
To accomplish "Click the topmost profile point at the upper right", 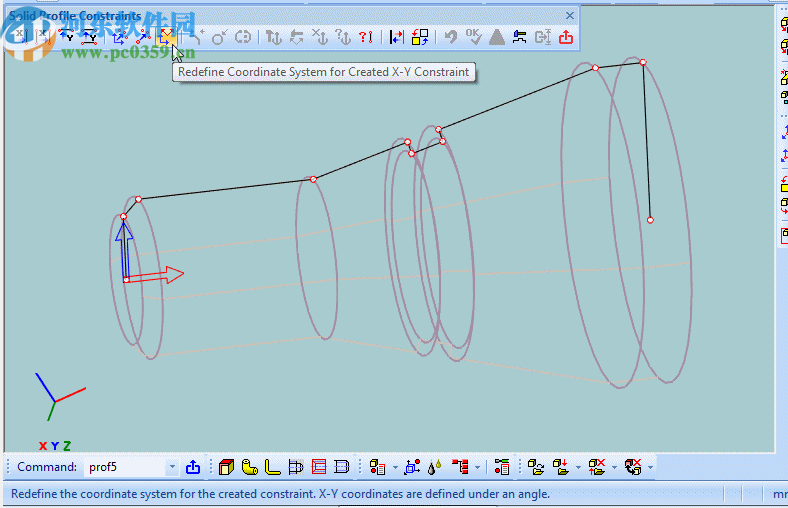I will [x=643, y=62].
